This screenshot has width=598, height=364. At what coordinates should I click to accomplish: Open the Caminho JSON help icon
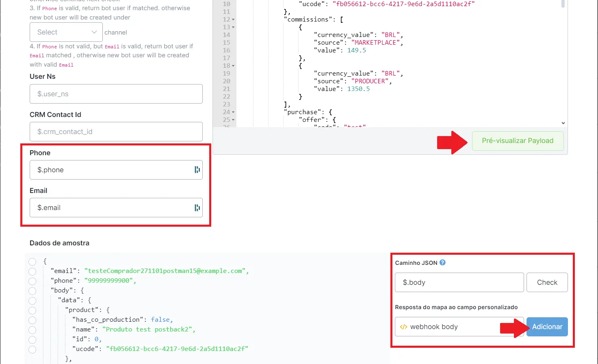tap(442, 262)
